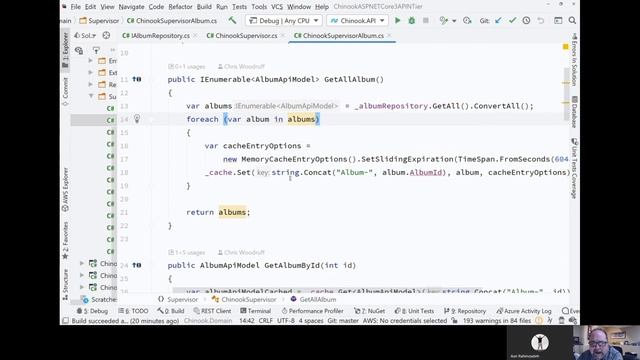Click Supervisor breadcrumb in navigation bar
Image resolution: width=640 pixels, height=360 pixels.
click(x=99, y=20)
